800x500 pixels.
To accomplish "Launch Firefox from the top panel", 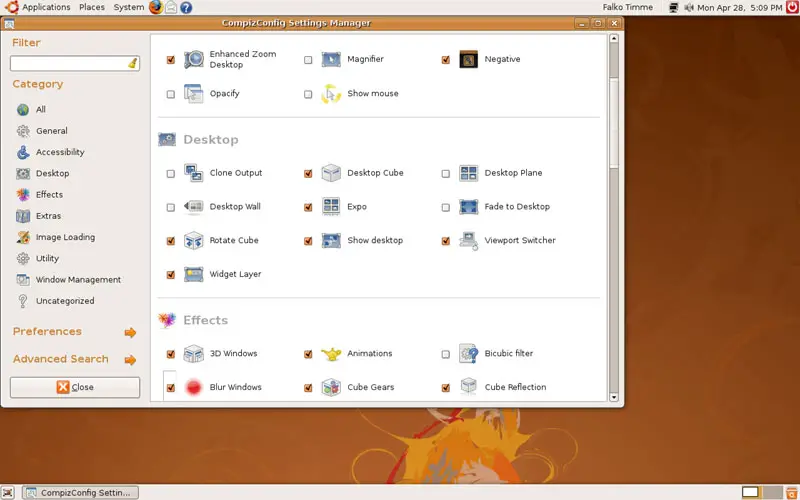I will (156, 7).
